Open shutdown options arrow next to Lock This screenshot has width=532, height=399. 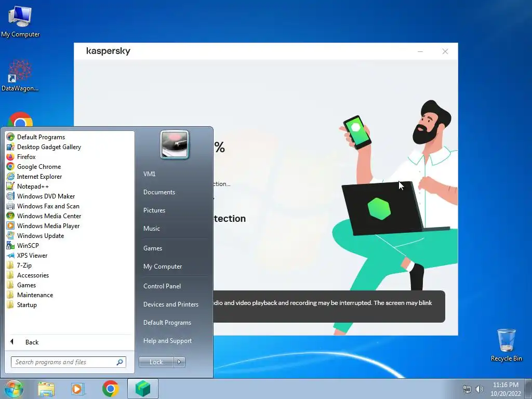179,362
